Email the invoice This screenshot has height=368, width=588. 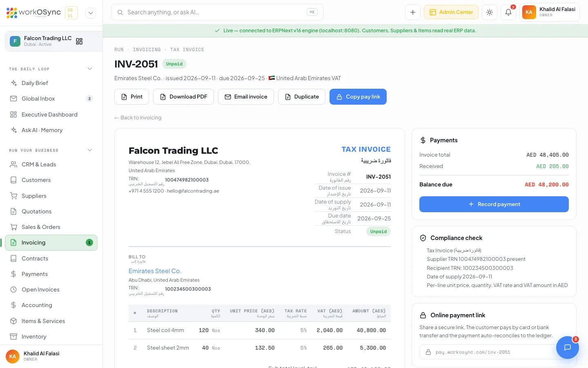click(246, 96)
